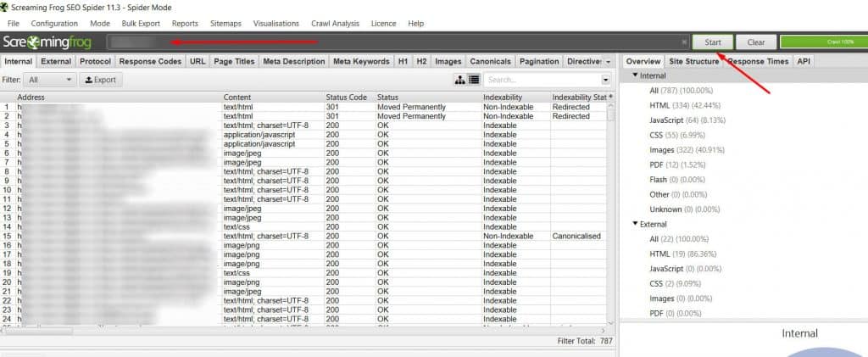Click the Screaming Frog logo

click(47, 42)
